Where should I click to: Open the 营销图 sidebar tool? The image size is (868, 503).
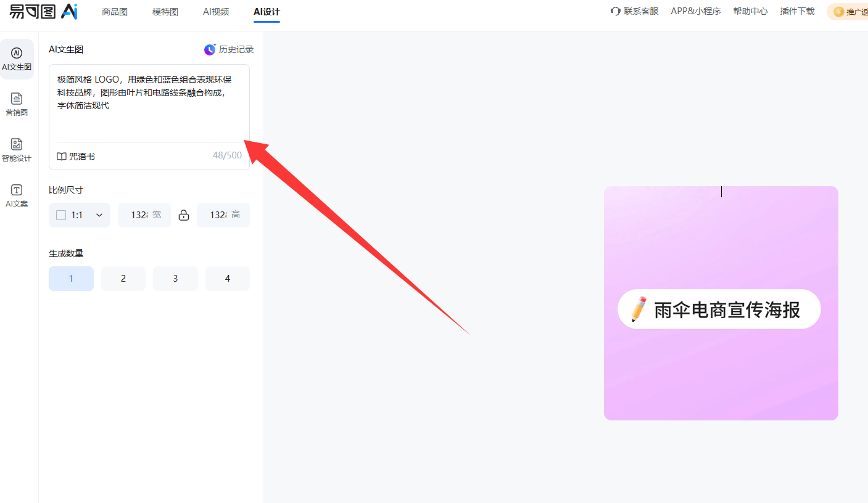point(17,99)
